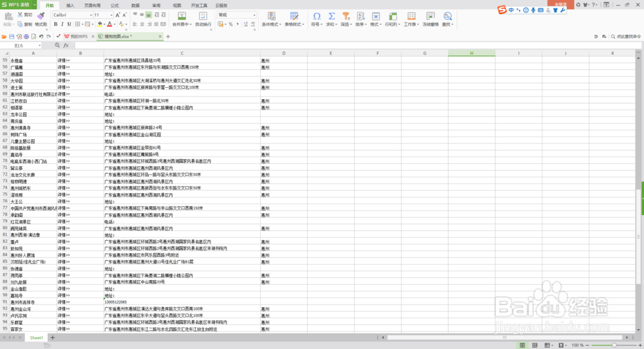Click the Undo arrow icon

point(41,37)
